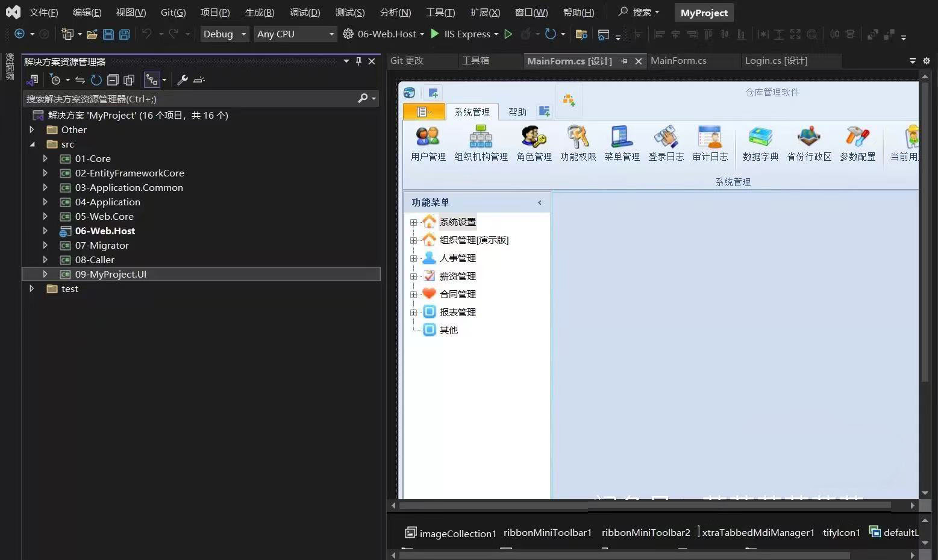Open the 参数配置 ribbon icon

857,144
